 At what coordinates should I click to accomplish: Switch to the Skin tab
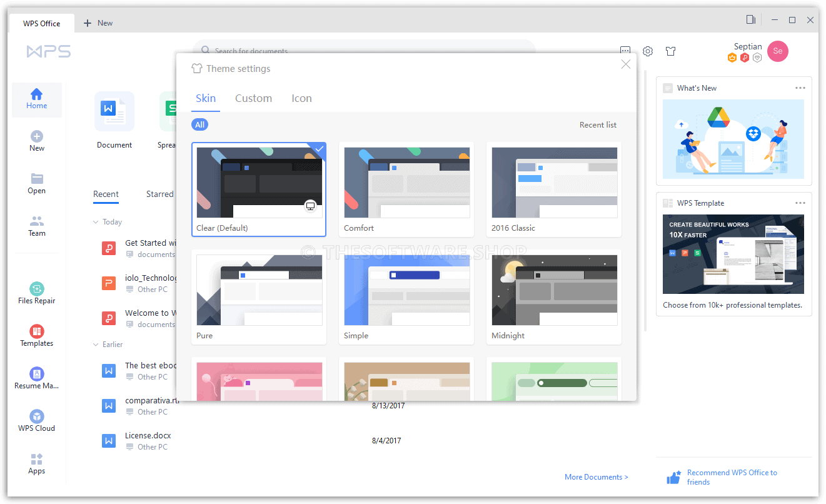pyautogui.click(x=206, y=98)
